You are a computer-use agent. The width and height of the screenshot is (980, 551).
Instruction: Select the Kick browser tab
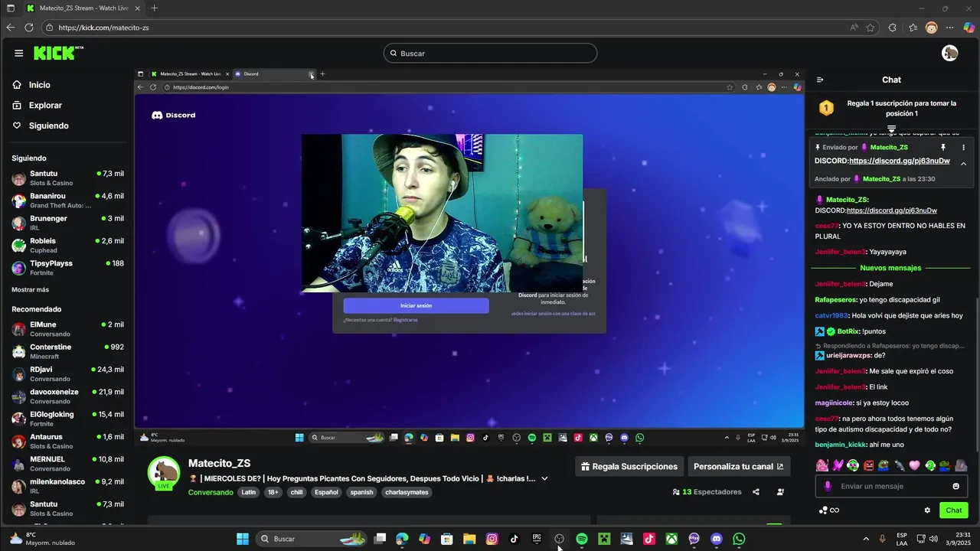[x=83, y=8]
